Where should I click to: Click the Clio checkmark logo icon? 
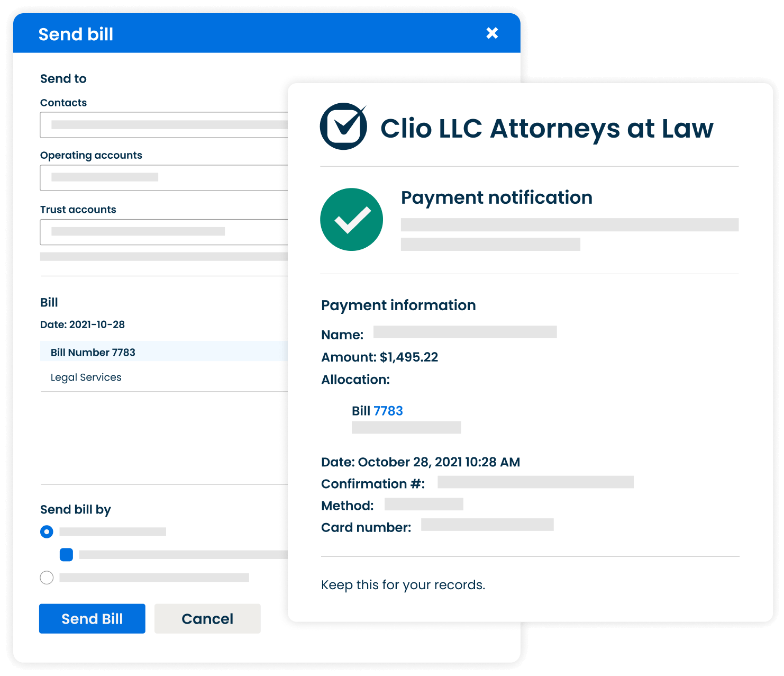coord(343,127)
